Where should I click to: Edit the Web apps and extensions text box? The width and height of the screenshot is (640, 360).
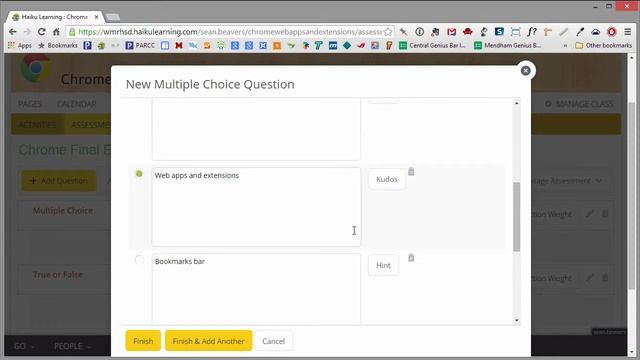[x=256, y=207]
